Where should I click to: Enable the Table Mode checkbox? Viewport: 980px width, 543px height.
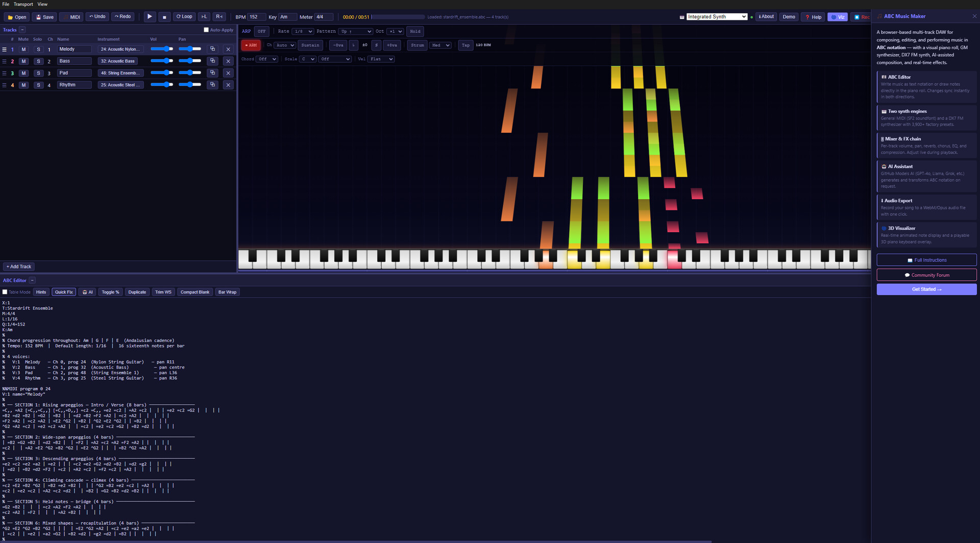(x=5, y=292)
